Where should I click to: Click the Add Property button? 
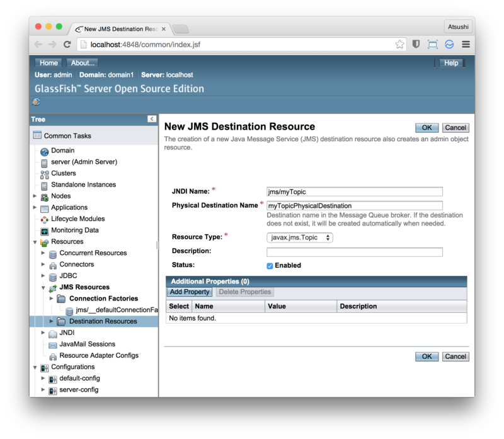189,292
